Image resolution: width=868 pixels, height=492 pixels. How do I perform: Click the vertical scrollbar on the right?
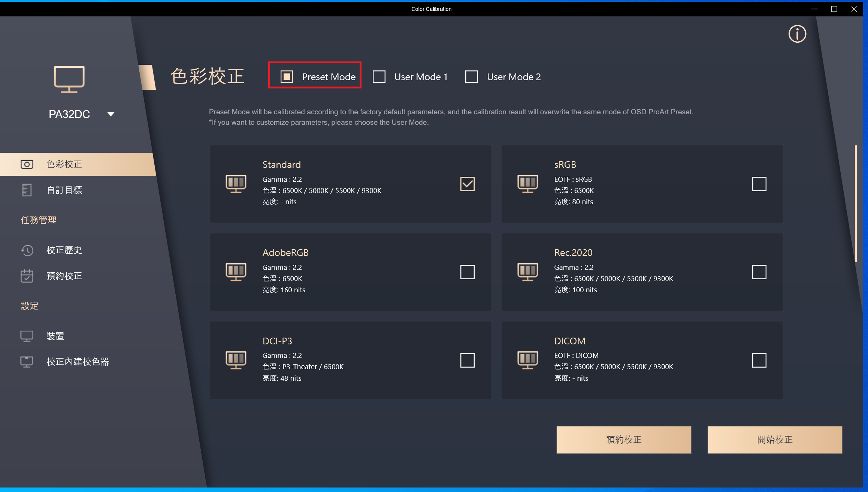tap(856, 203)
